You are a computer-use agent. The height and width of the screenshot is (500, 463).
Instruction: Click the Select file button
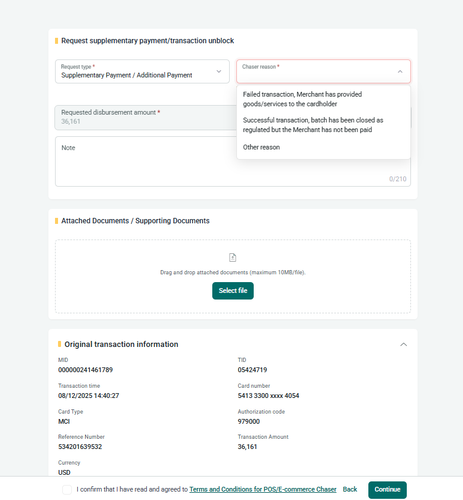[x=233, y=291]
